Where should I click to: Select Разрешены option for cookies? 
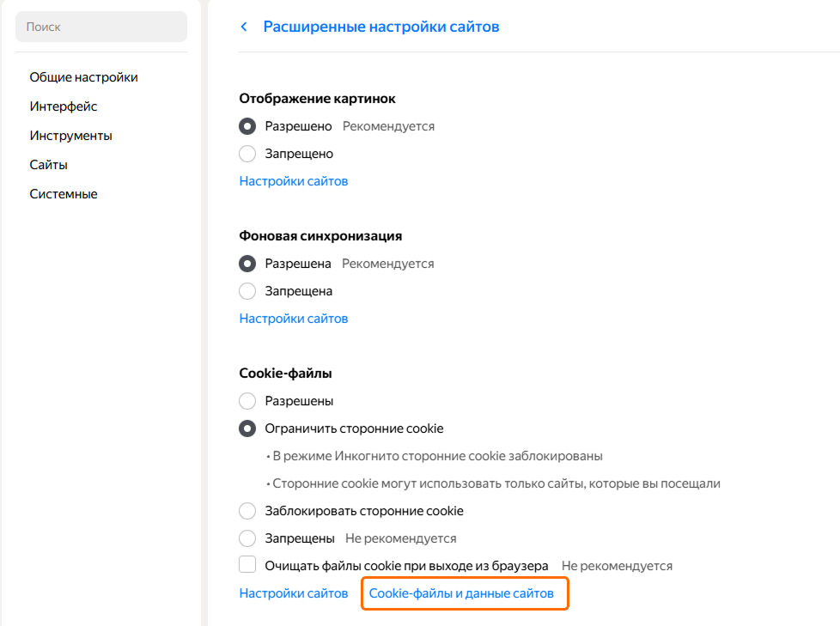coord(247,401)
